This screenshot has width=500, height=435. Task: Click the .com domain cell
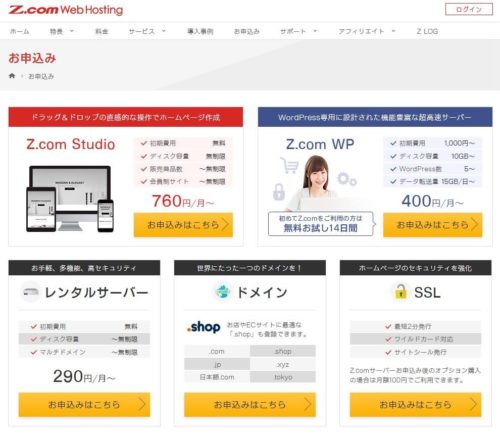click(x=217, y=351)
